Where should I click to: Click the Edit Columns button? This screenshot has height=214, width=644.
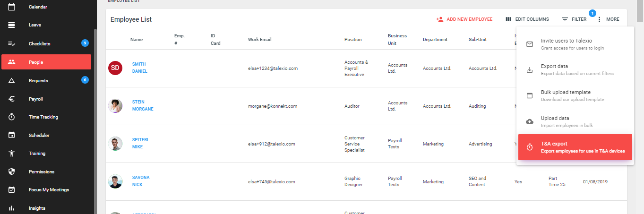tap(527, 19)
